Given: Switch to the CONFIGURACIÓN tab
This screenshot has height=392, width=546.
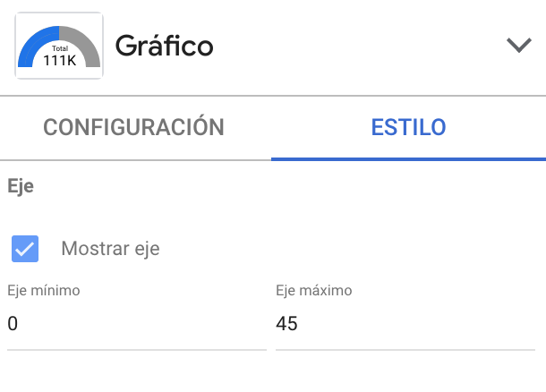Looking at the screenshot, I should coord(134,127).
